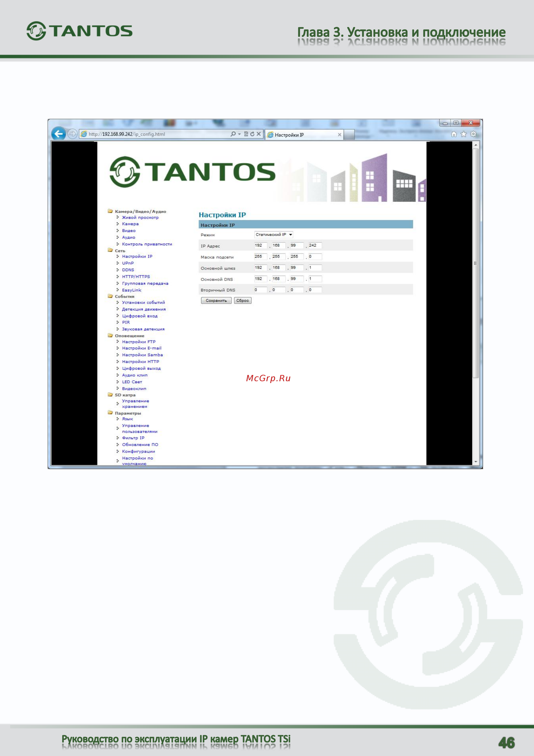Open 'Настройки FTP' menu link

pyautogui.click(x=139, y=342)
